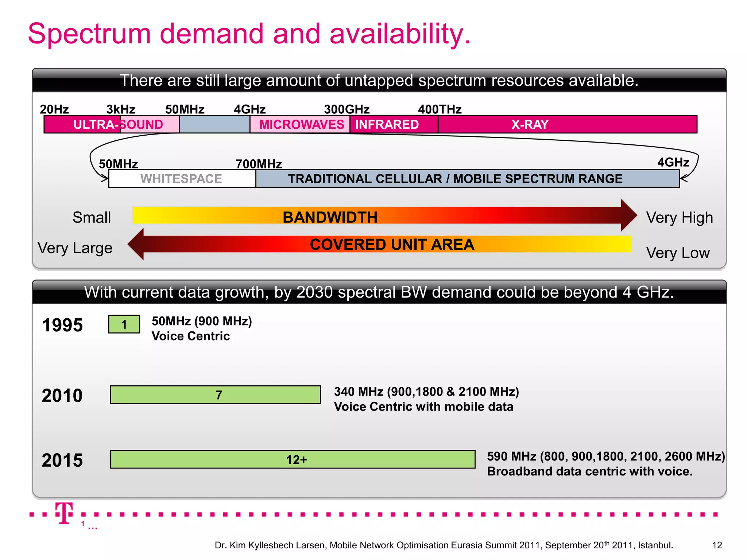
Task: Click the 2030 spectral BW demand banner
Action: (379, 292)
